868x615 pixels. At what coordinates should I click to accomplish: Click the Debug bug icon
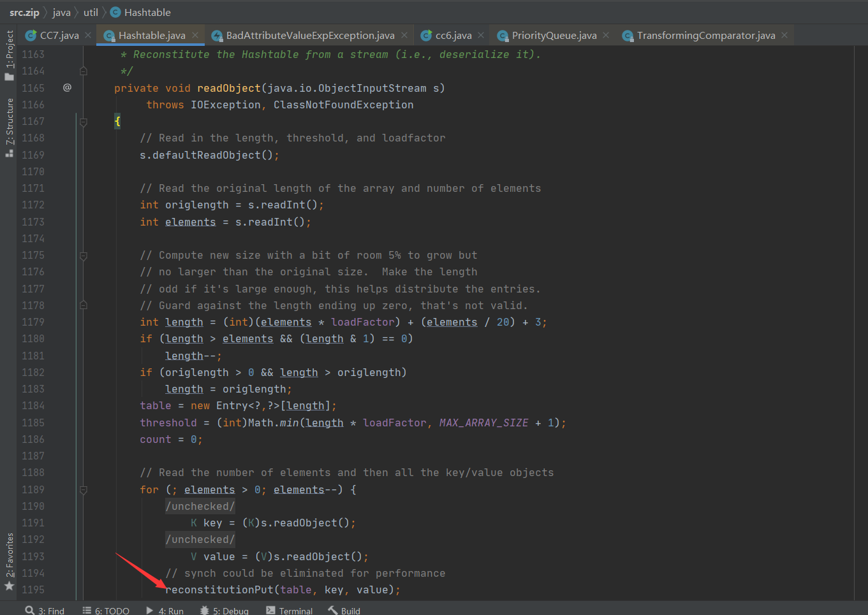click(x=204, y=611)
